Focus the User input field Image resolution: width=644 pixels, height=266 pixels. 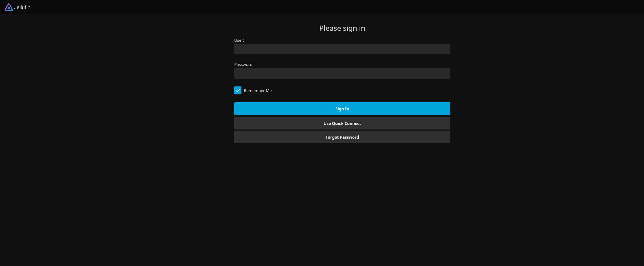coord(342,49)
